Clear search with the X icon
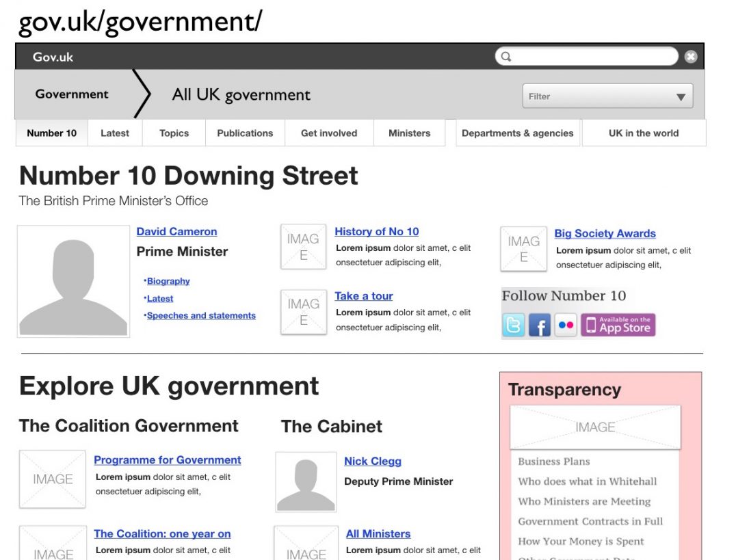 (x=691, y=57)
